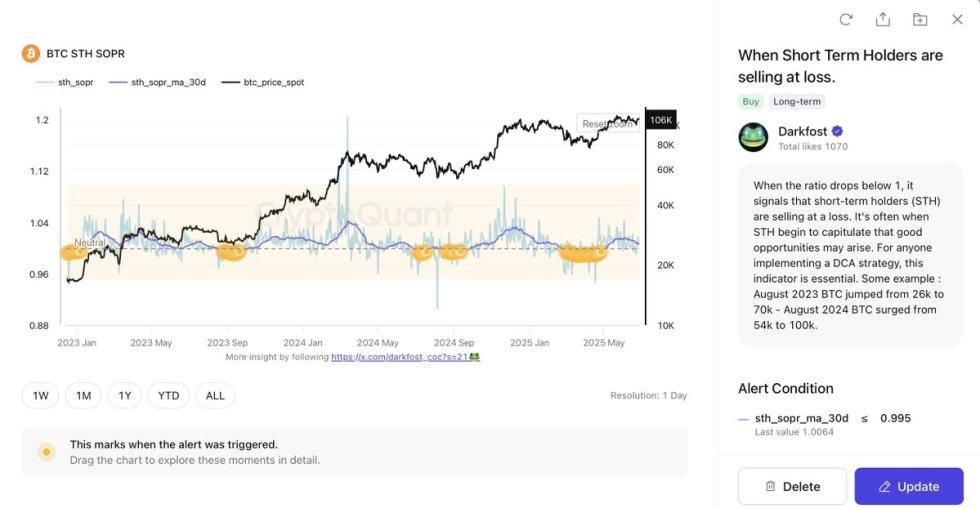Select the YTD time range

169,395
